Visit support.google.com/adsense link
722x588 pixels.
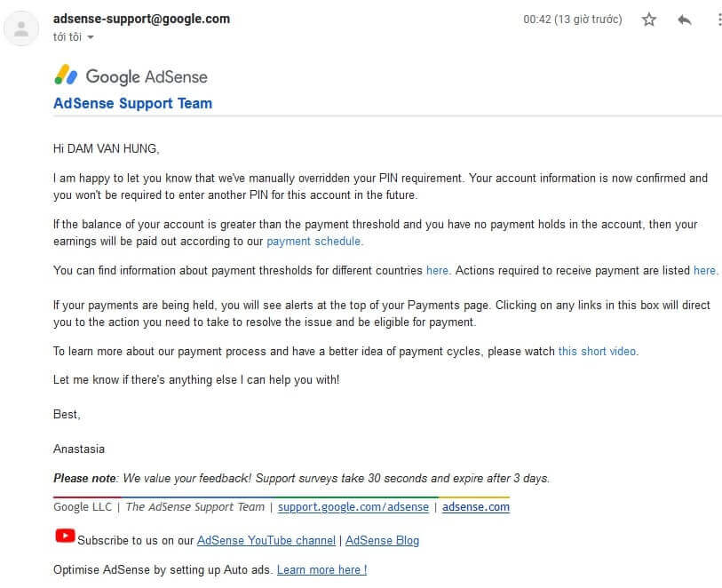pos(353,507)
